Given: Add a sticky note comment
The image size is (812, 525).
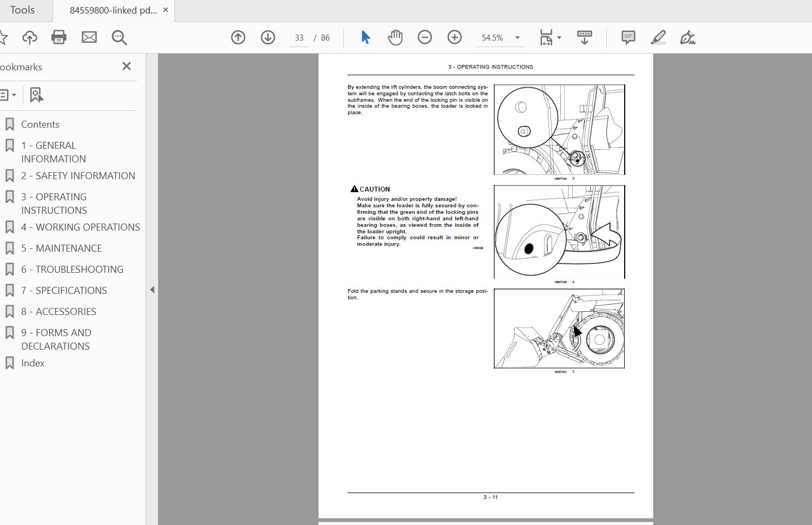Looking at the screenshot, I should coord(628,37).
